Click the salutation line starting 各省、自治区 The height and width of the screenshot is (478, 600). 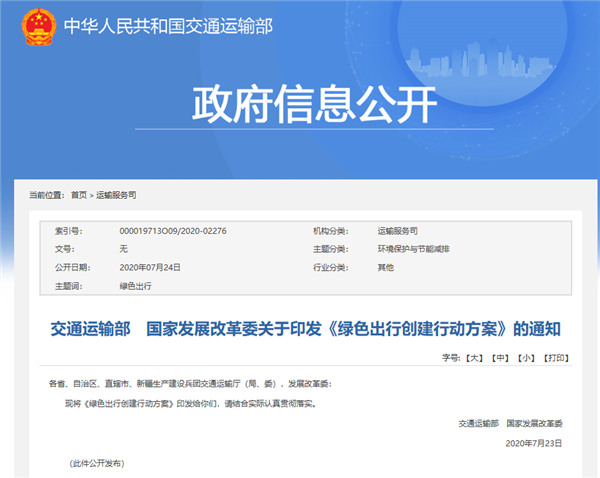tap(190, 384)
